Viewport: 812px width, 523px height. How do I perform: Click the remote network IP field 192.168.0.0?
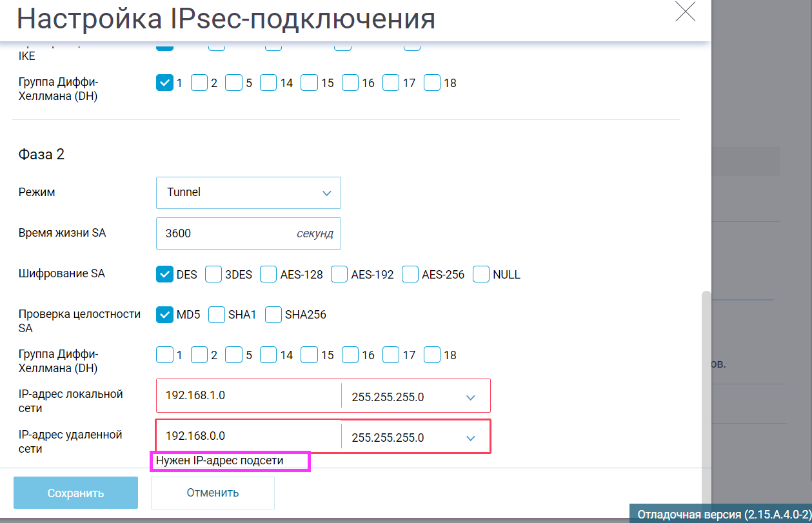click(x=248, y=437)
